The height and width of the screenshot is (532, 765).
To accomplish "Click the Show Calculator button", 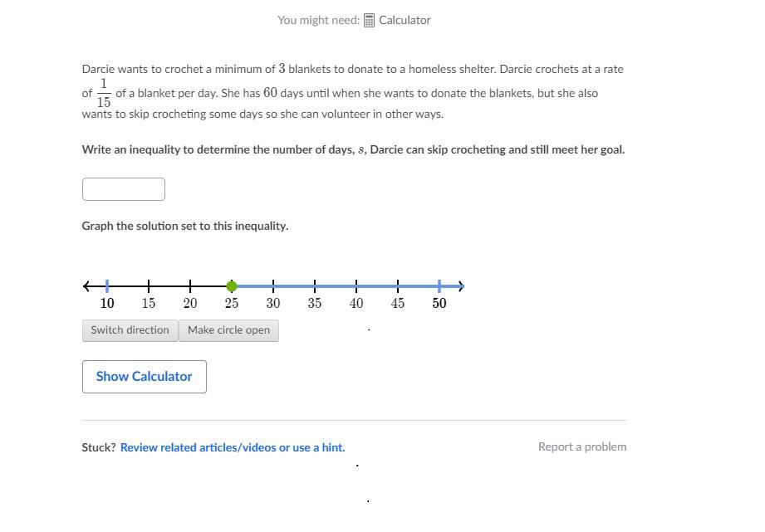I will click(144, 377).
